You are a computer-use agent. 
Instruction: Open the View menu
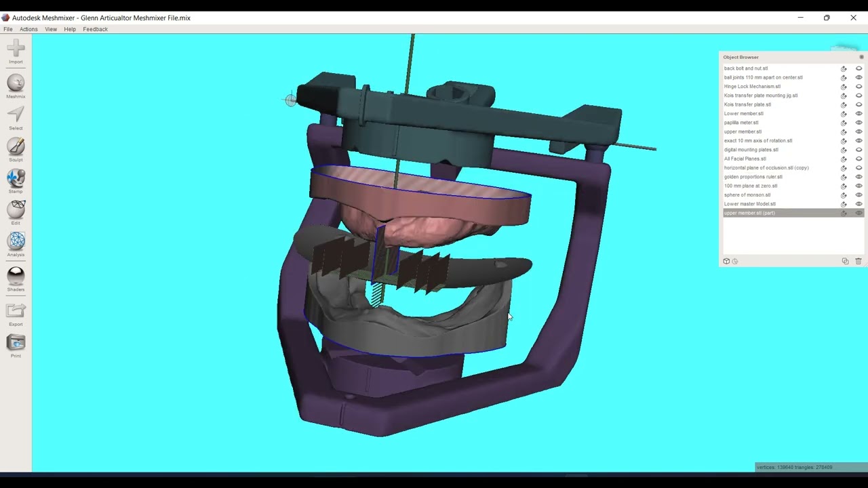click(51, 29)
